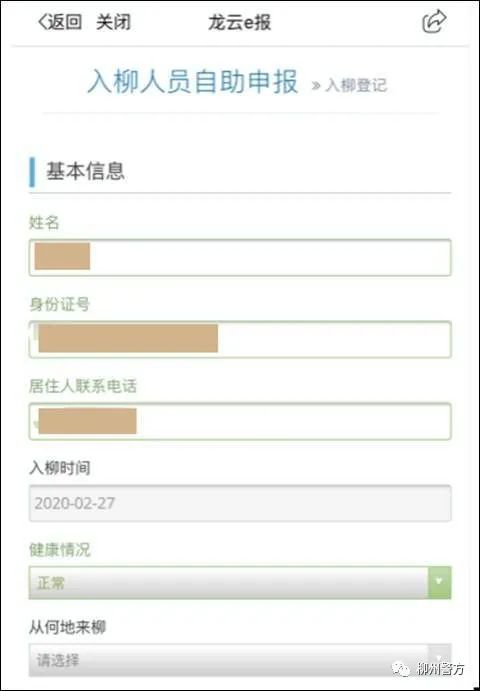Close the page with 关闭
The height and width of the screenshot is (691, 480).
[113, 22]
